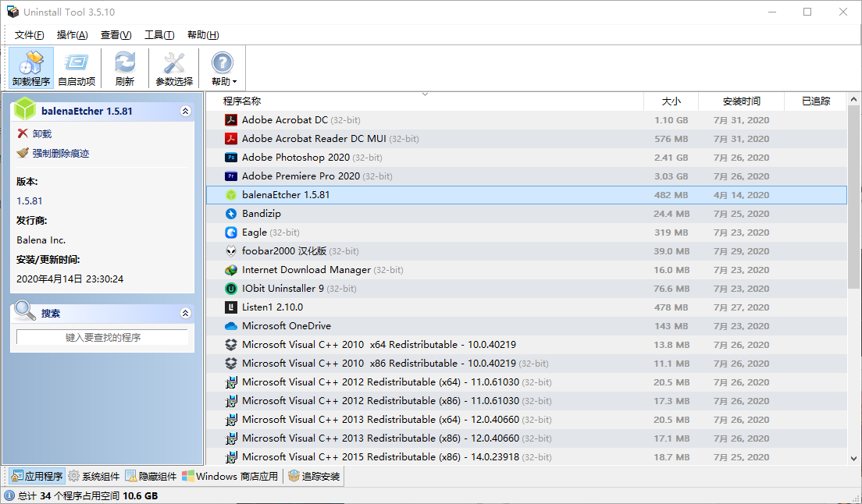This screenshot has width=862, height=504.
Task: Collapse the balenaEtcher details panel
Action: pos(185,111)
